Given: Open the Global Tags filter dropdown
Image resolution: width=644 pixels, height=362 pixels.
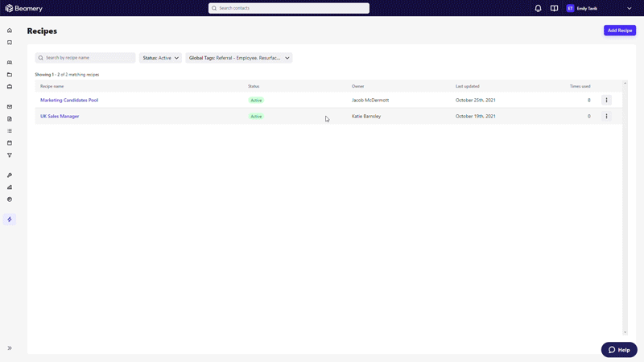Looking at the screenshot, I should [239, 58].
